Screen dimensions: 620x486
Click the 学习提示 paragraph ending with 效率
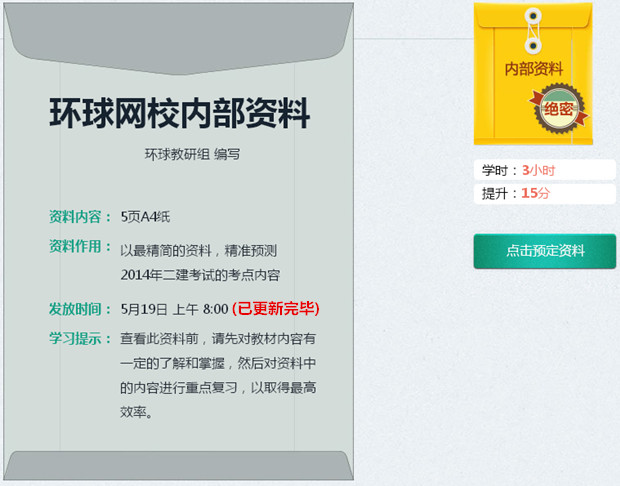point(218,375)
